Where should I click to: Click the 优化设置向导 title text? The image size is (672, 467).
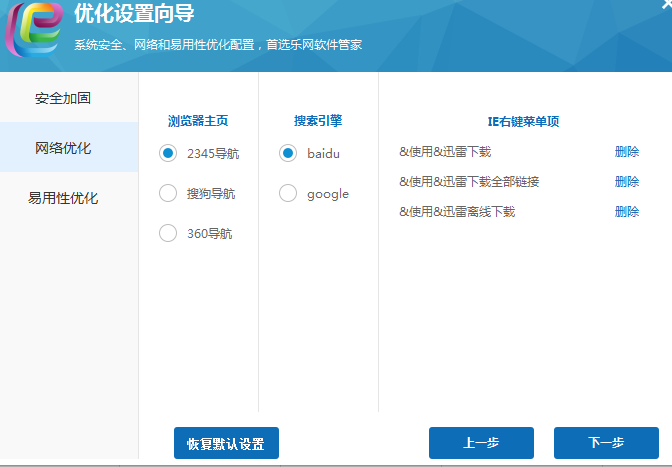tap(134, 15)
